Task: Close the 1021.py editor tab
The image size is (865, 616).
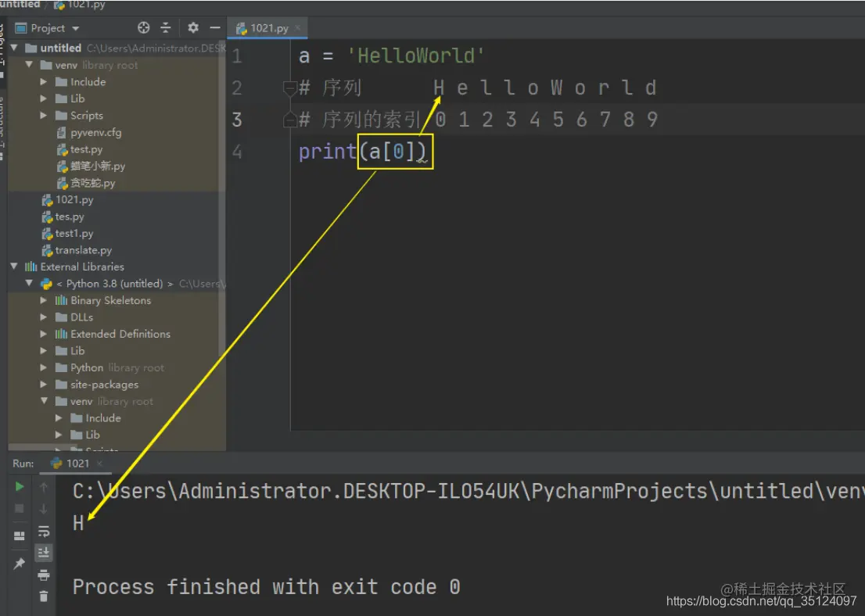Action: point(298,27)
